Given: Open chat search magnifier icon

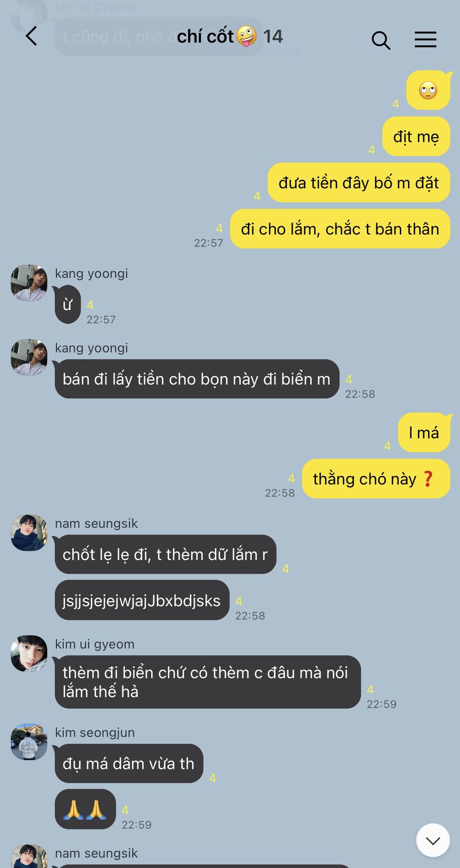Looking at the screenshot, I should [x=381, y=40].
